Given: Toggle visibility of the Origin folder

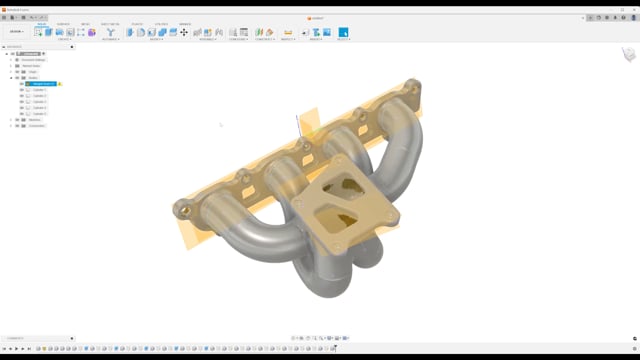Looking at the screenshot, I should point(18,72).
